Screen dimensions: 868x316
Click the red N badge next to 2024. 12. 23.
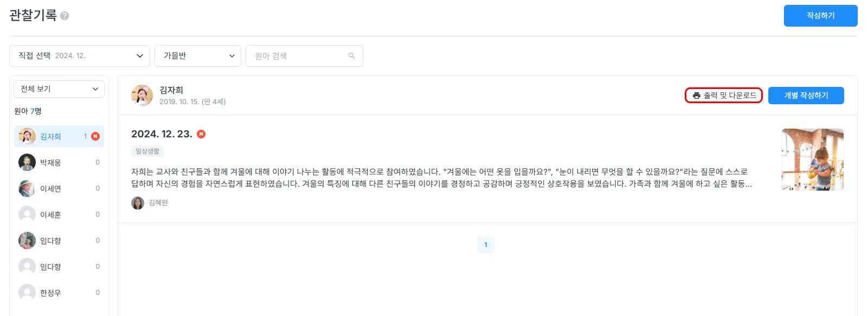[201, 134]
